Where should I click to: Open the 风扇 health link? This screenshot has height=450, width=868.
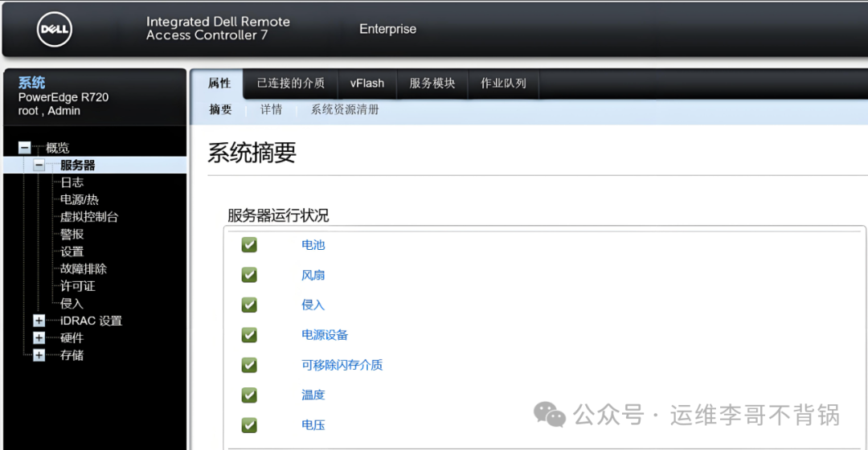pos(313,275)
